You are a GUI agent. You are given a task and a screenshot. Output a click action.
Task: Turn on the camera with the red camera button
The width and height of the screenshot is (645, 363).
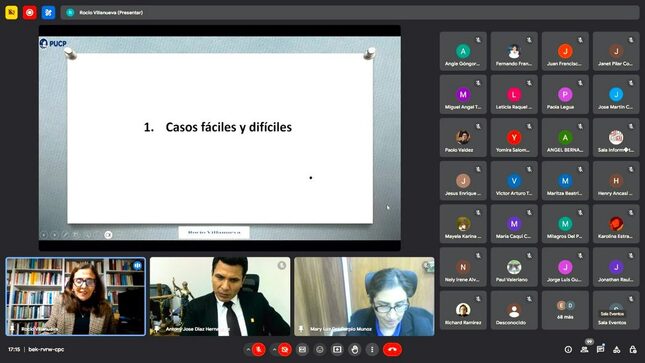tap(284, 349)
